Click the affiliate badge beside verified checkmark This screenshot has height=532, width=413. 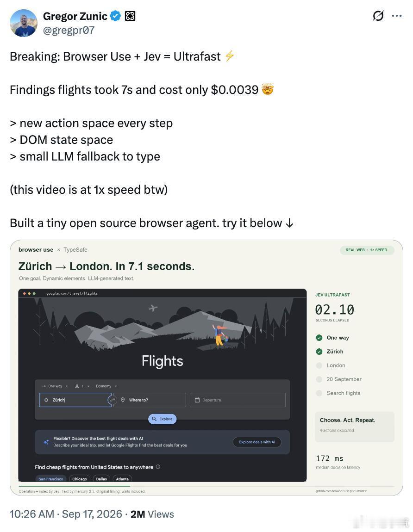(130, 16)
